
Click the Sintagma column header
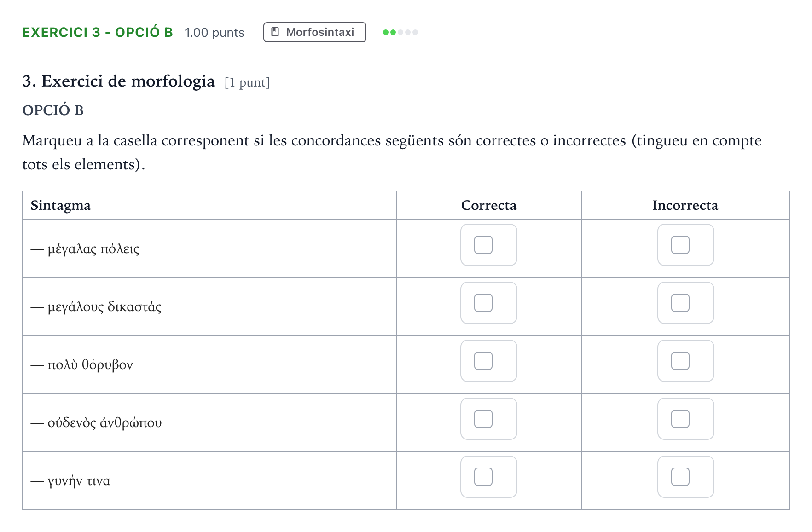click(x=61, y=205)
